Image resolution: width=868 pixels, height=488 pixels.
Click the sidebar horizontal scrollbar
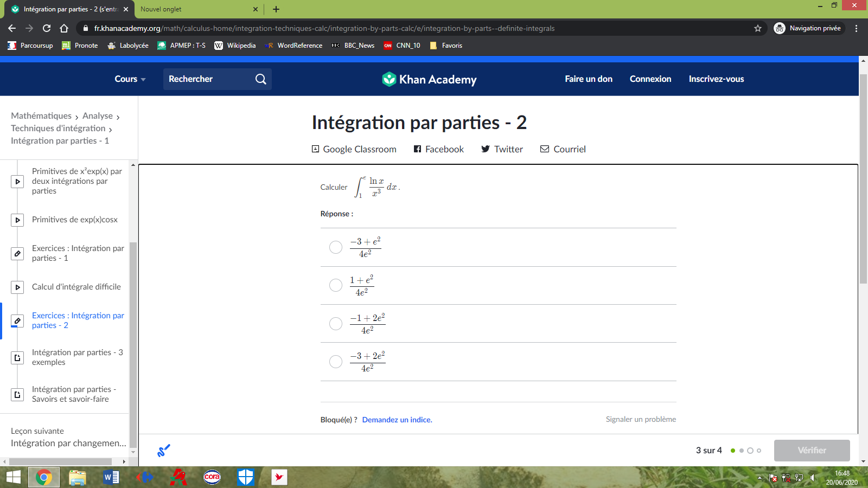(60, 461)
